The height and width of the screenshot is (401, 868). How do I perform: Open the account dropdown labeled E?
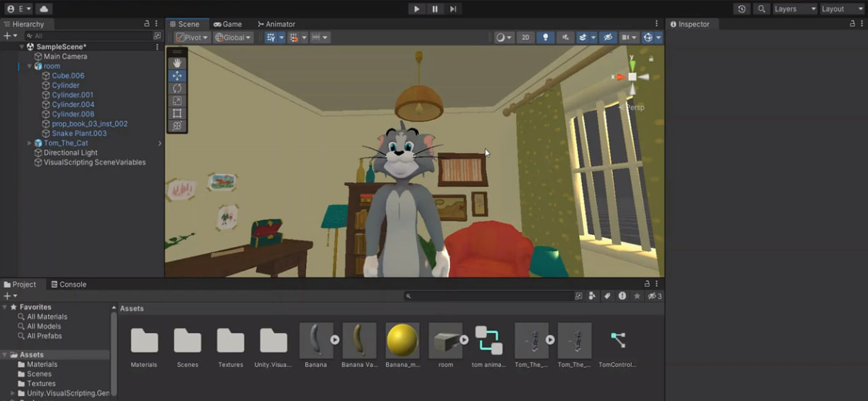click(x=19, y=9)
